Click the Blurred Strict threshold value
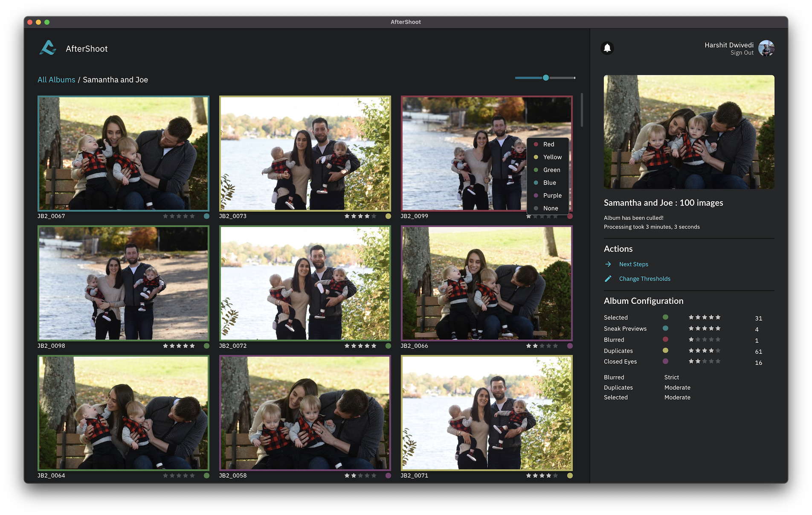Image resolution: width=812 pixels, height=515 pixels. pos(672,378)
